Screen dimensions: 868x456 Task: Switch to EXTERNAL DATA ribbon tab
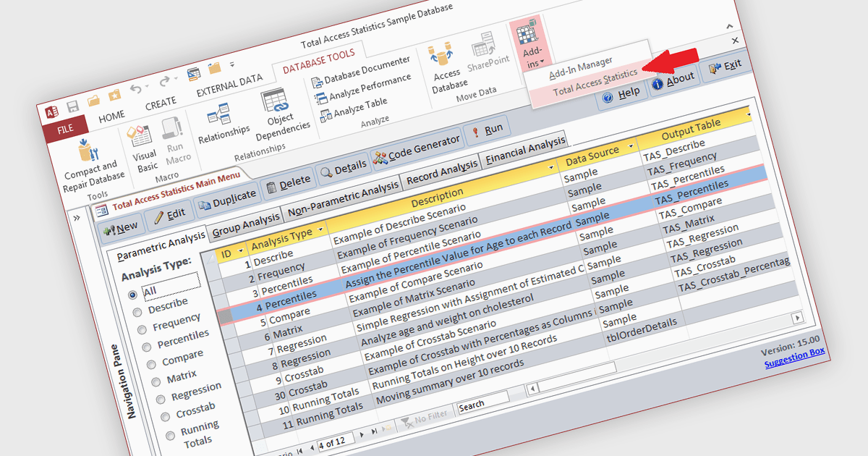coord(229,85)
